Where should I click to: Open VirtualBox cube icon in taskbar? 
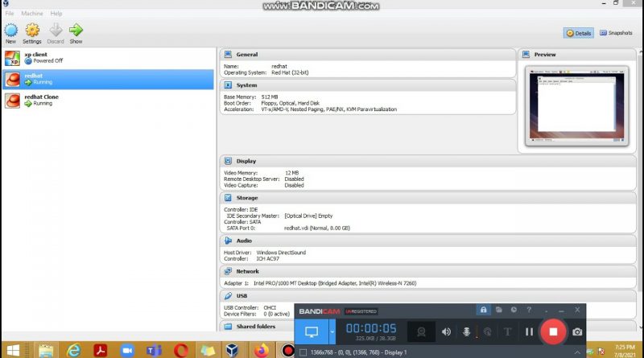[233, 350]
